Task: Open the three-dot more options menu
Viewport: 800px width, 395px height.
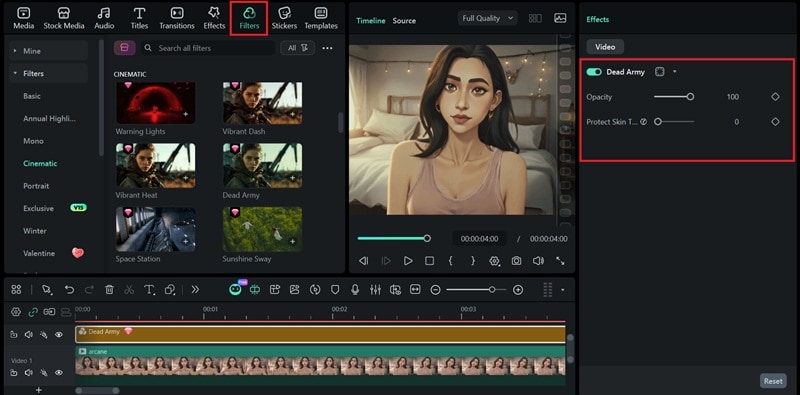Action: [328, 48]
